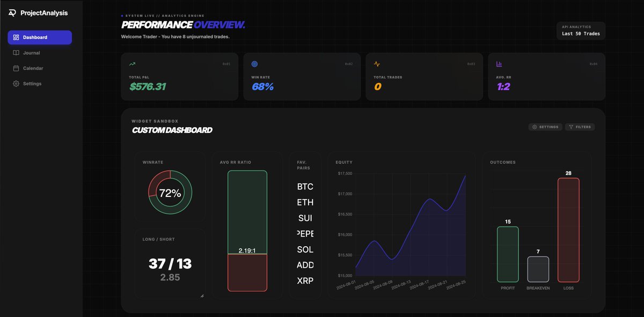Click the Total P&L trend arrow icon

[x=132, y=64]
